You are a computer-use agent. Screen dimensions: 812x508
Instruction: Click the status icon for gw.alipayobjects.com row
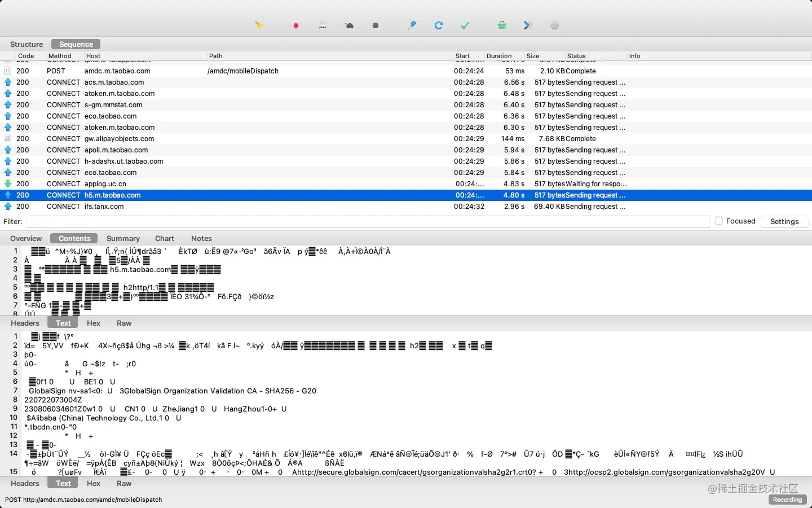click(8, 139)
